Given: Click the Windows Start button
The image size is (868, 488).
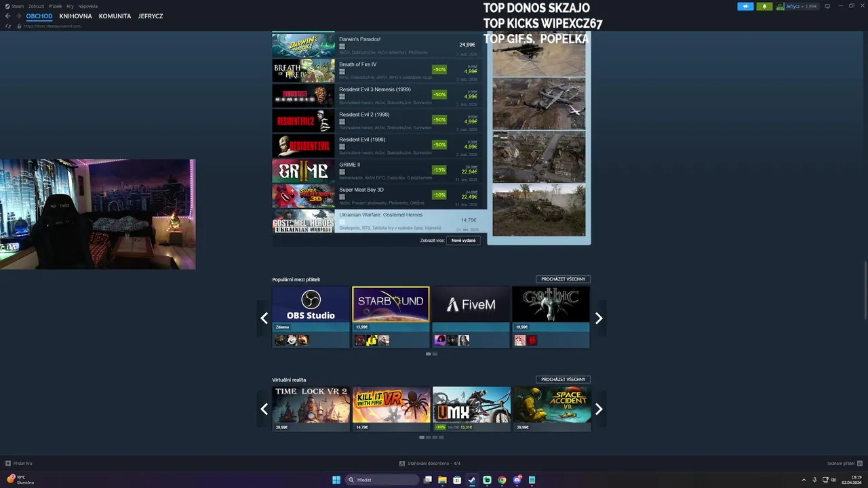Looking at the screenshot, I should tap(336, 480).
